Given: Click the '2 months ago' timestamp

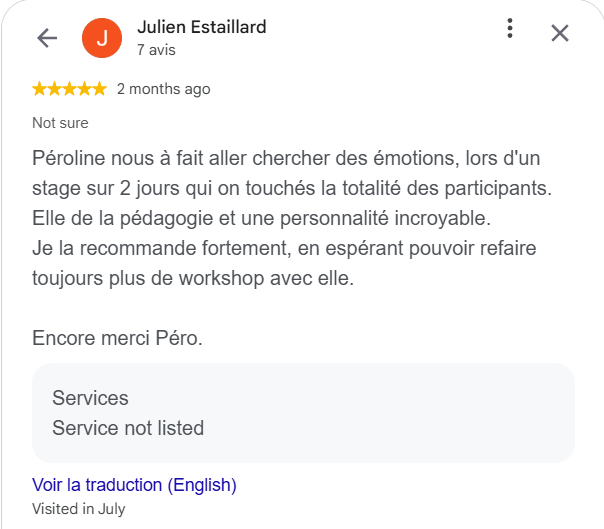Looking at the screenshot, I should pos(164,89).
